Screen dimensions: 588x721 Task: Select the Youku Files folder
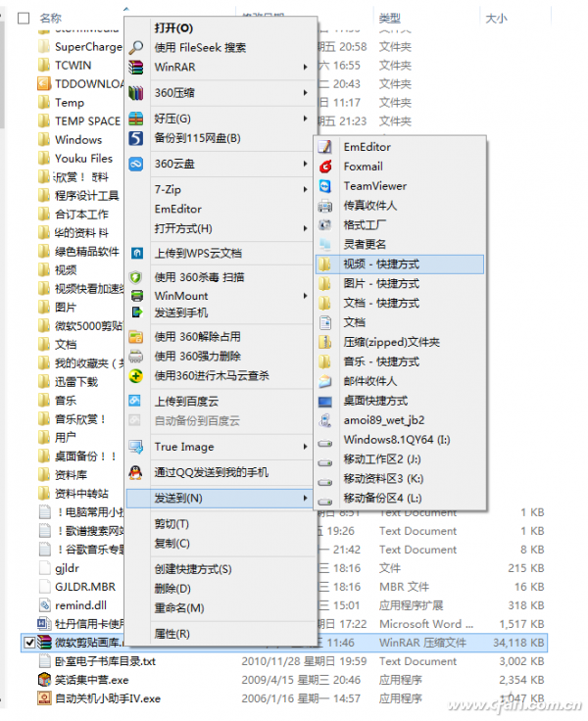(x=83, y=159)
